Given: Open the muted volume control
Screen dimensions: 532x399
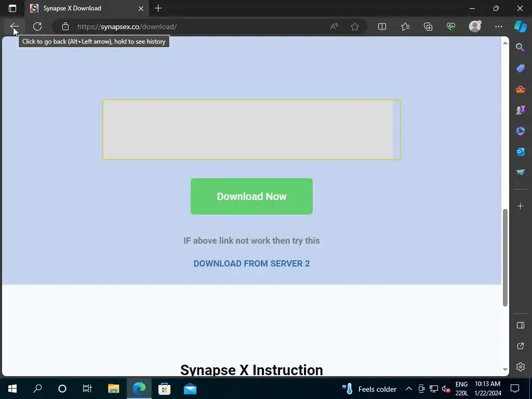Looking at the screenshot, I should click(x=446, y=389).
